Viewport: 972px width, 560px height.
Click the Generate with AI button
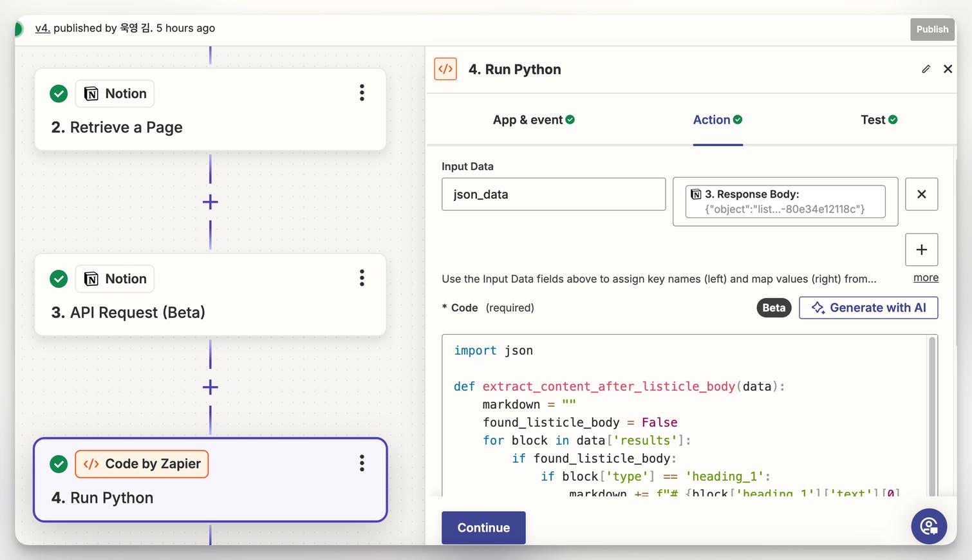(868, 308)
